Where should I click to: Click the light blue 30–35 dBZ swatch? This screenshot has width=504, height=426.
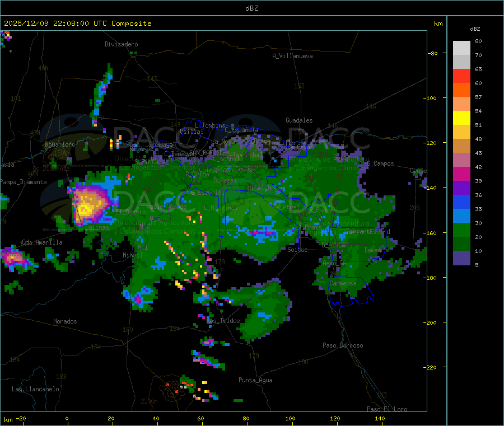[461, 216]
